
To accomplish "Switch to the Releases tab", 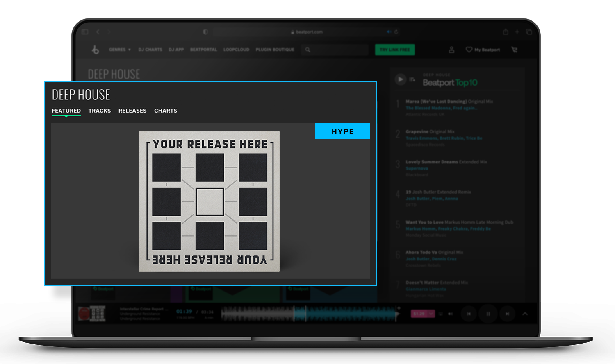I will 132,111.
